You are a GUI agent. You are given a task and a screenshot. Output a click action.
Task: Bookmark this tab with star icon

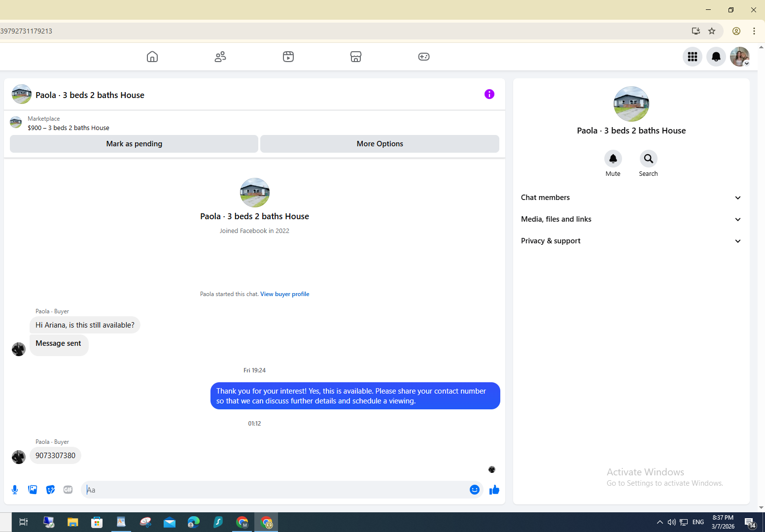712,31
